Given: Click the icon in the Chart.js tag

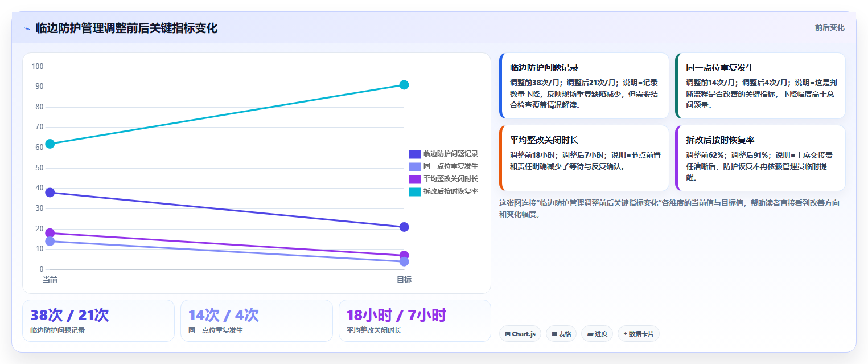Looking at the screenshot, I should click(507, 334).
